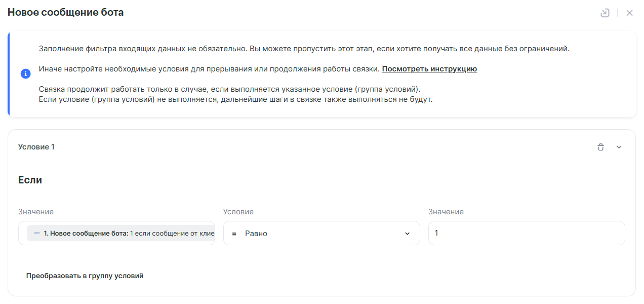Click the Если heading
Viewport: 644px width, 304px height.
click(x=30, y=180)
